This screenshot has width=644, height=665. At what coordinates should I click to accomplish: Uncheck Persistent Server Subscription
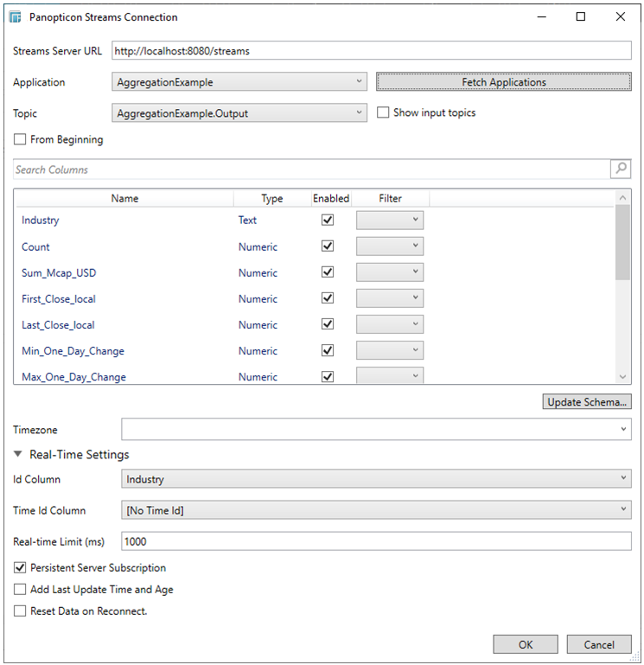[20, 568]
